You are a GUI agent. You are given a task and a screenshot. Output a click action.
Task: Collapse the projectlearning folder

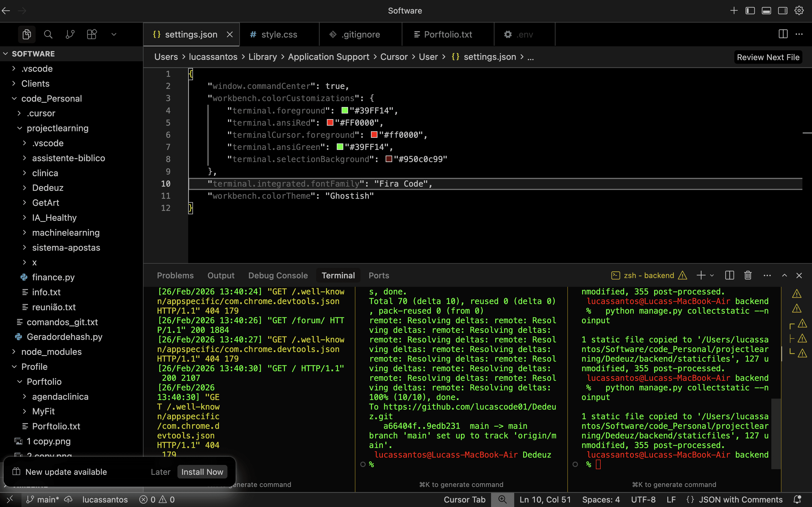[x=57, y=128]
